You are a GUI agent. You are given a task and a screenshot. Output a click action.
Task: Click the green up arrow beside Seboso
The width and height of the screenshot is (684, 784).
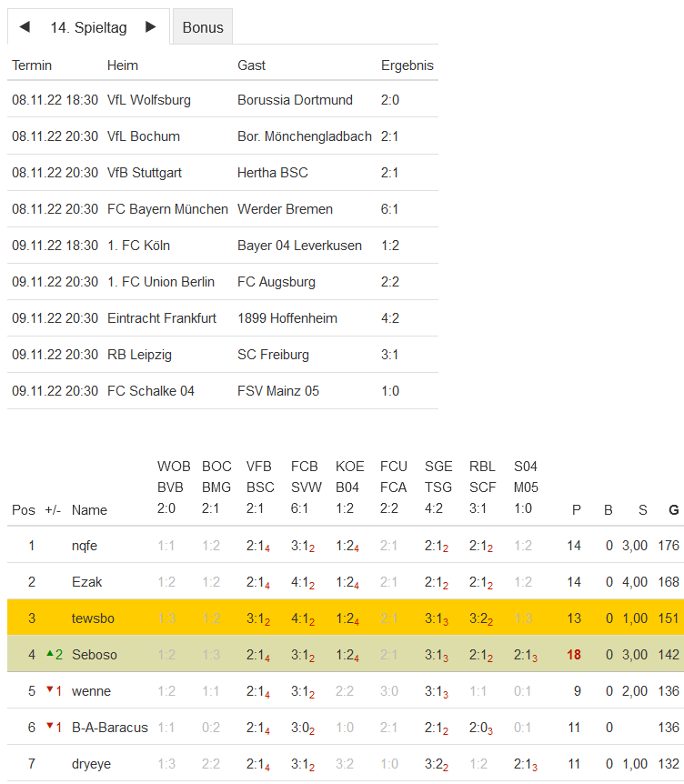(49, 654)
